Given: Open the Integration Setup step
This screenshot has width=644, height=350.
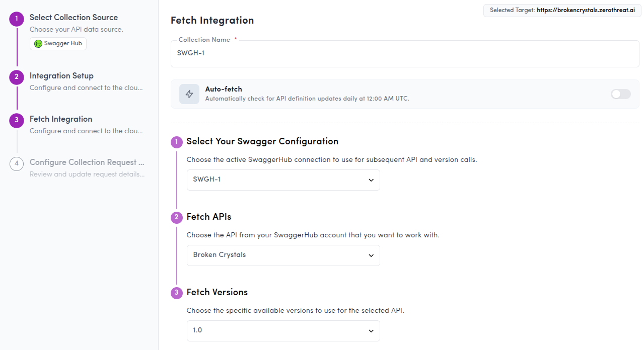Looking at the screenshot, I should click(61, 76).
